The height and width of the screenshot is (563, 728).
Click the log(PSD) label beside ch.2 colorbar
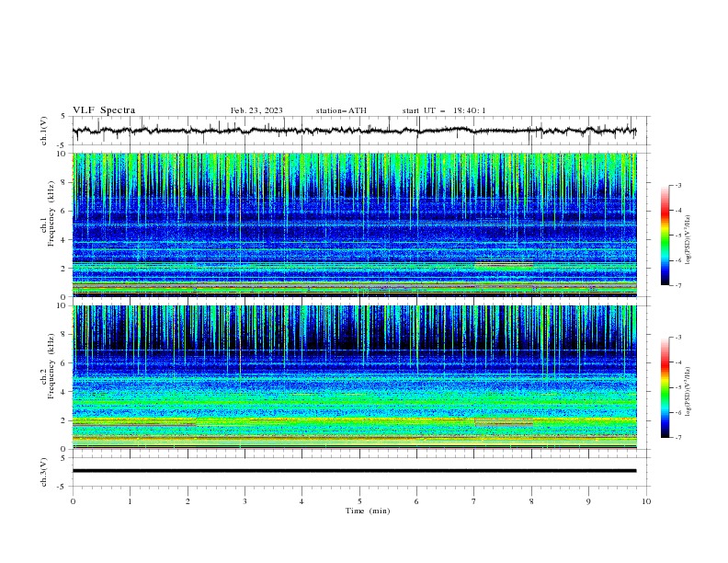[688, 392]
